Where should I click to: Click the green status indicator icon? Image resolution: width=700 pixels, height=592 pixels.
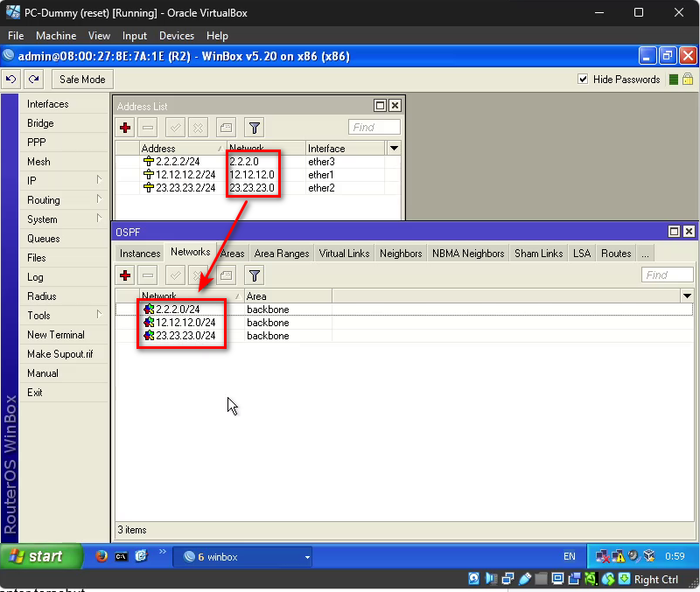click(674, 80)
